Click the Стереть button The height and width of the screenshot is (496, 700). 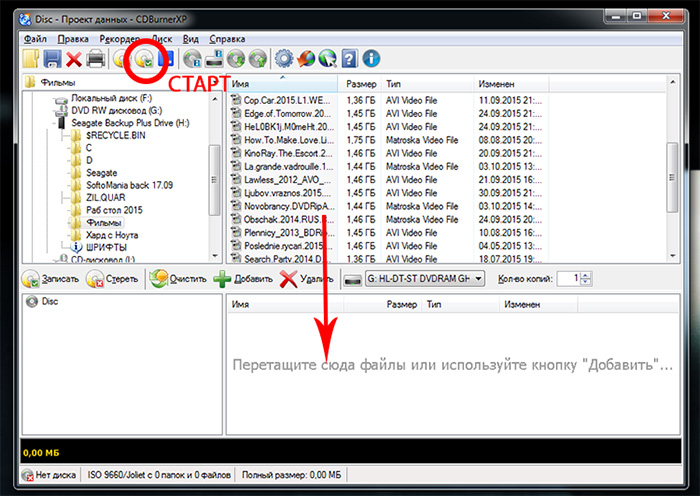(112, 279)
